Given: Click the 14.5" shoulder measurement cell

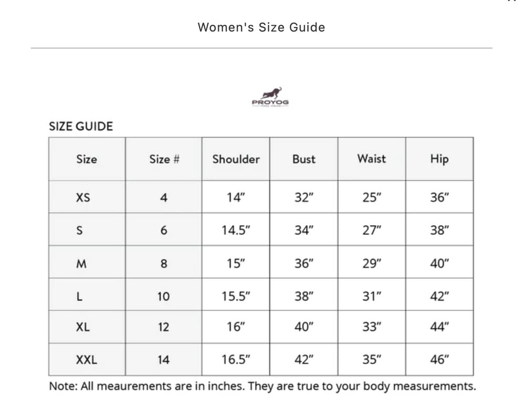Looking at the screenshot, I should [236, 230].
